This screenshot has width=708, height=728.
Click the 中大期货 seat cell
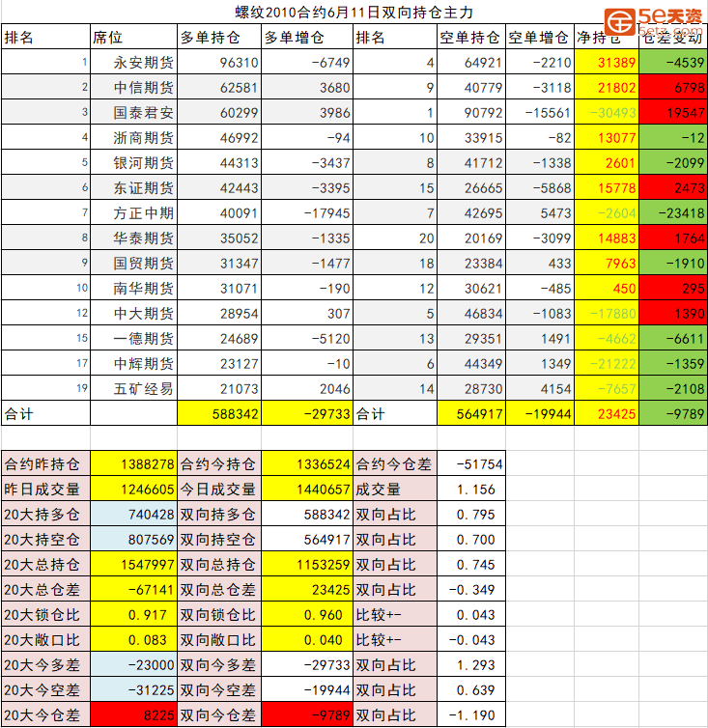pos(134,313)
